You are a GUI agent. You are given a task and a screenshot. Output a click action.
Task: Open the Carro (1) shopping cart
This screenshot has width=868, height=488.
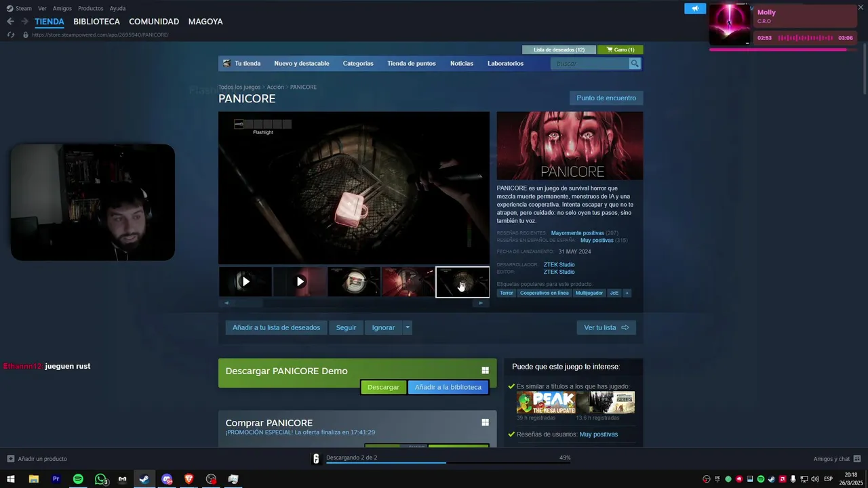coord(620,49)
